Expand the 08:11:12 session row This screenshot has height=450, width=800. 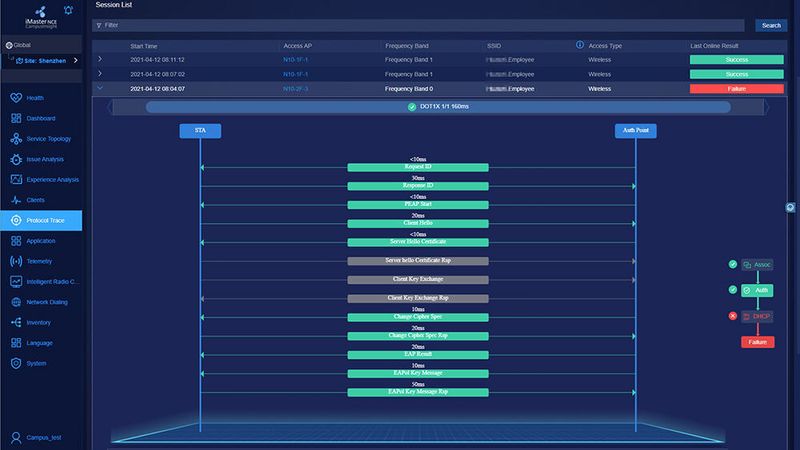[x=99, y=60]
